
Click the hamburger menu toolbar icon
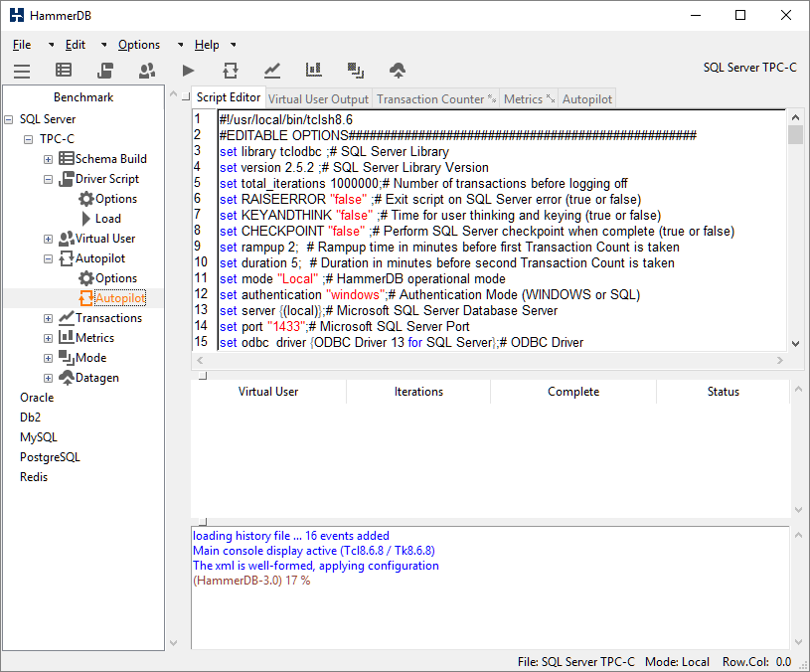coord(22,71)
